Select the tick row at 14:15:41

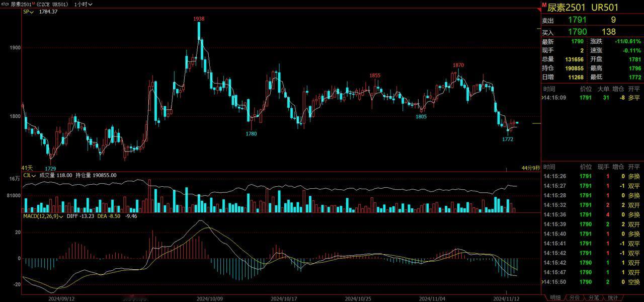(x=592, y=243)
